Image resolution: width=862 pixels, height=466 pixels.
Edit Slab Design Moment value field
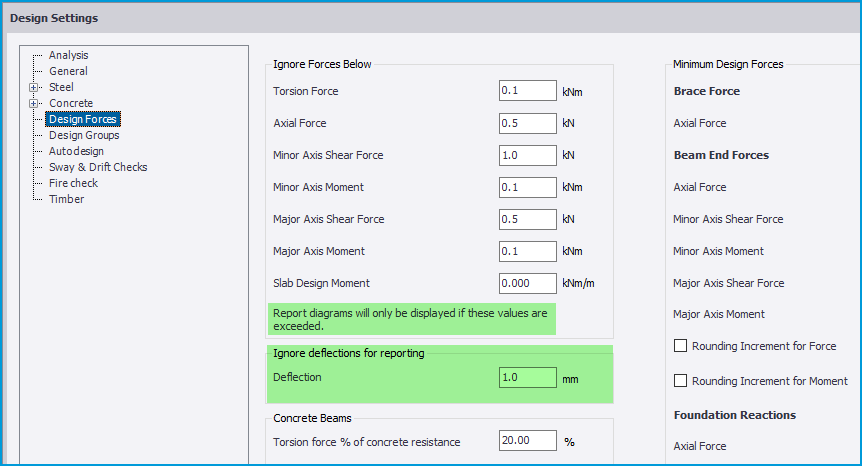coord(528,283)
